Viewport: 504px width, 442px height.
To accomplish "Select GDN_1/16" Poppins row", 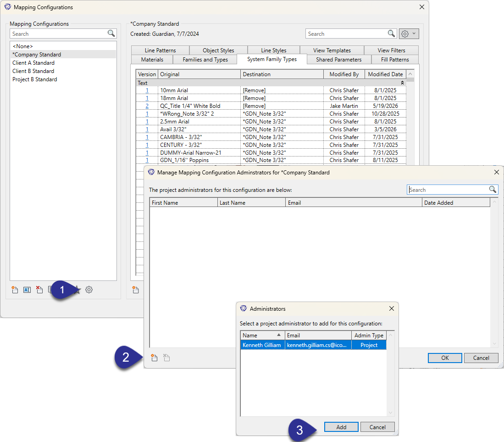I will click(x=271, y=160).
